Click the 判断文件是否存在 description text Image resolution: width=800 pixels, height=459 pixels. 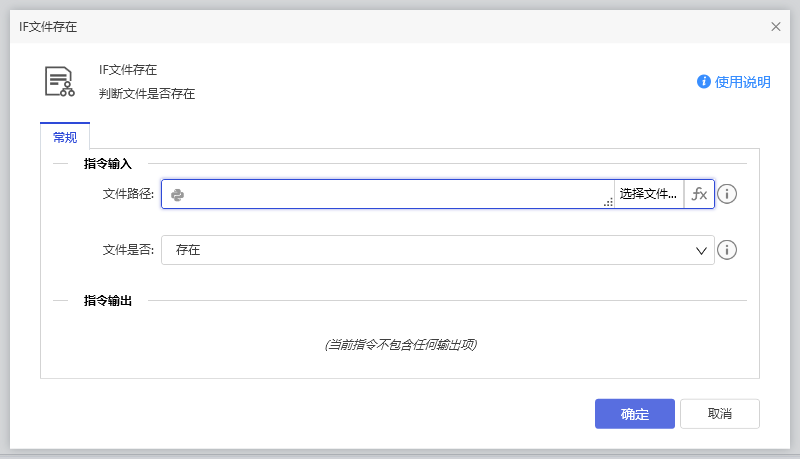(x=147, y=94)
